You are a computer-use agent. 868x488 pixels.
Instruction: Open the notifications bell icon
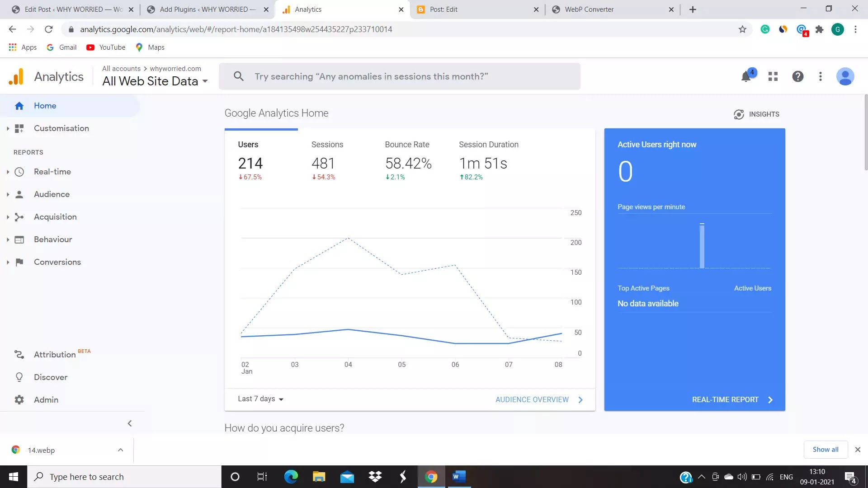tap(746, 76)
